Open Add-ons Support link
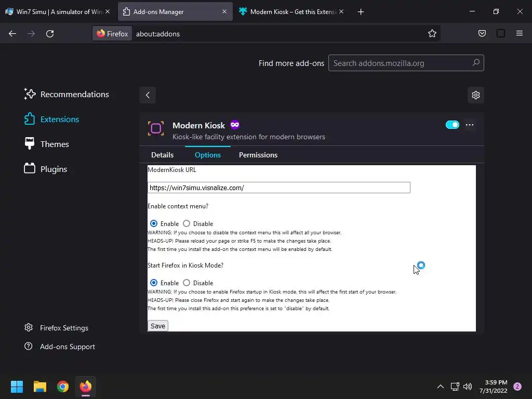 pos(60,347)
